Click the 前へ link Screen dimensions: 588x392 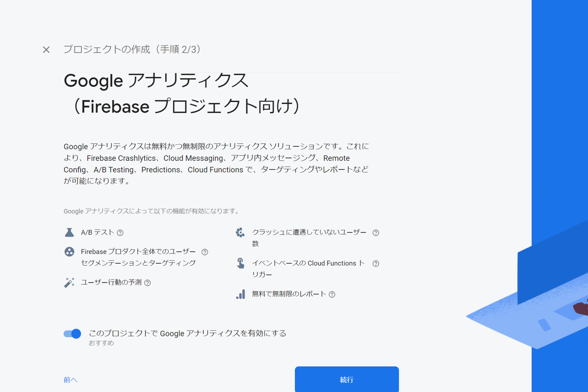(70, 379)
